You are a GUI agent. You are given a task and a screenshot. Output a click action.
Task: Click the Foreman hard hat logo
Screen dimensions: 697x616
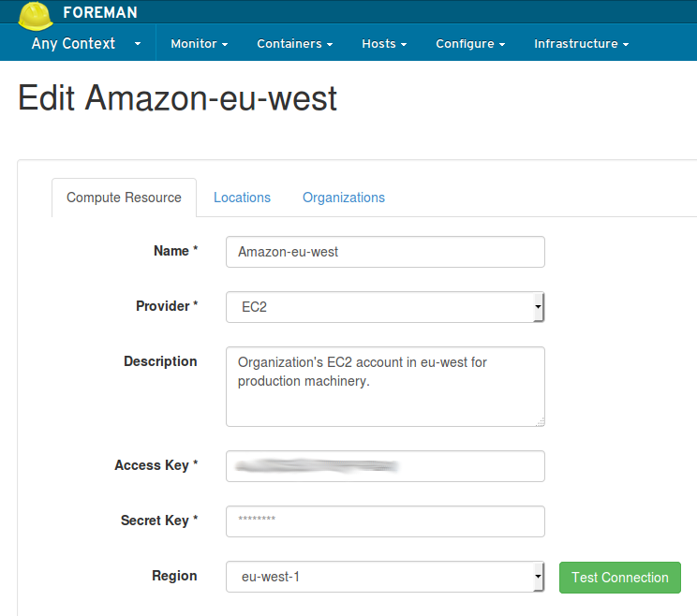coord(37,14)
